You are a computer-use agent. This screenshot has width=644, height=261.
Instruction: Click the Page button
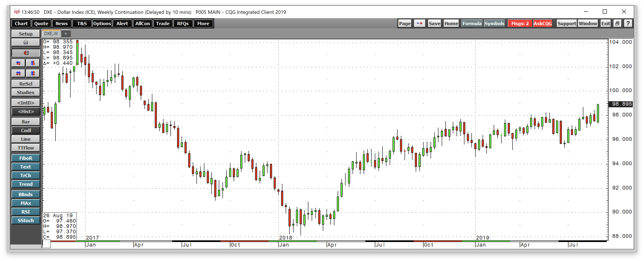point(405,23)
